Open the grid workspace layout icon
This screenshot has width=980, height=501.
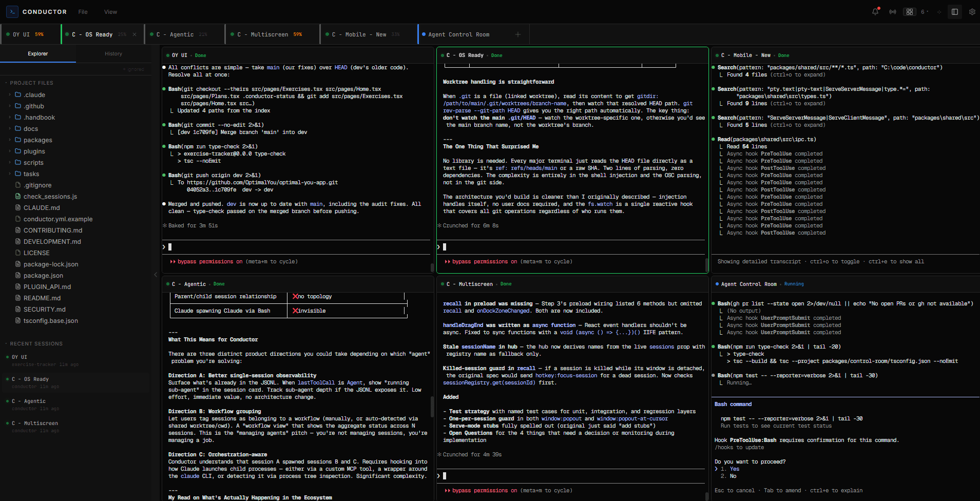click(910, 11)
